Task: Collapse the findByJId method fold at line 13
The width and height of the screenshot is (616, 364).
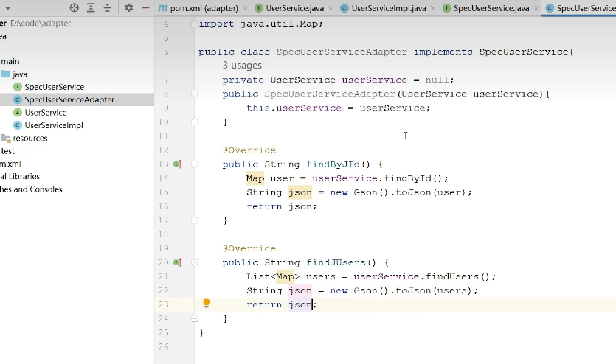Action: (195, 164)
